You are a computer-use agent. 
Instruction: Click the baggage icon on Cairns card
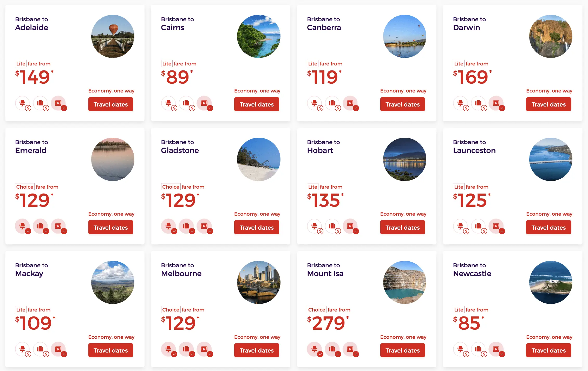(186, 103)
